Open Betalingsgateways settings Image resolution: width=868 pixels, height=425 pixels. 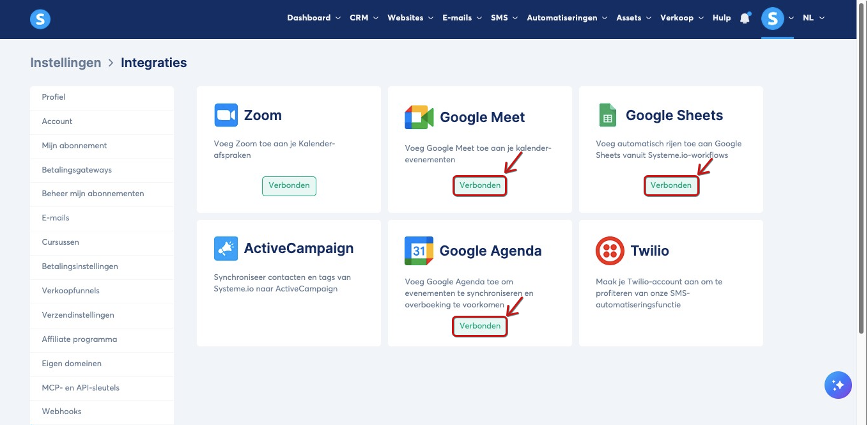click(x=102, y=170)
